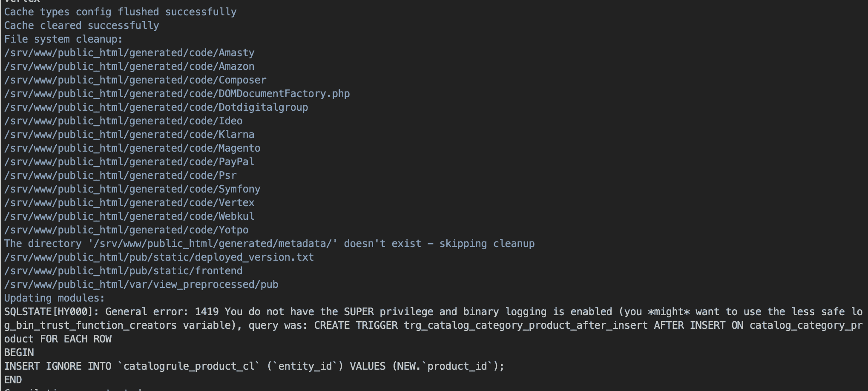Click the generated/code/Composer path line
Screen dimensions: 868x391
click(135, 80)
